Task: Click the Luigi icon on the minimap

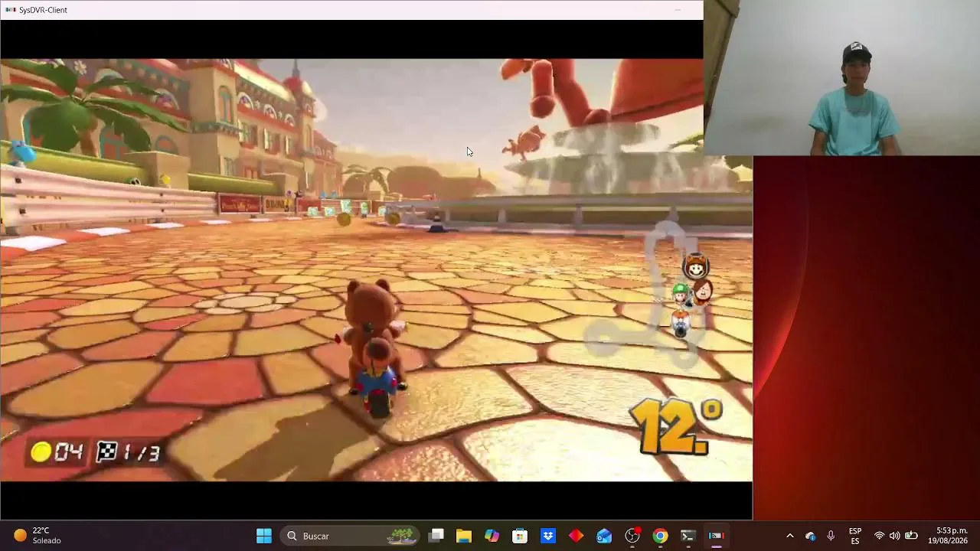Action: [x=680, y=293]
